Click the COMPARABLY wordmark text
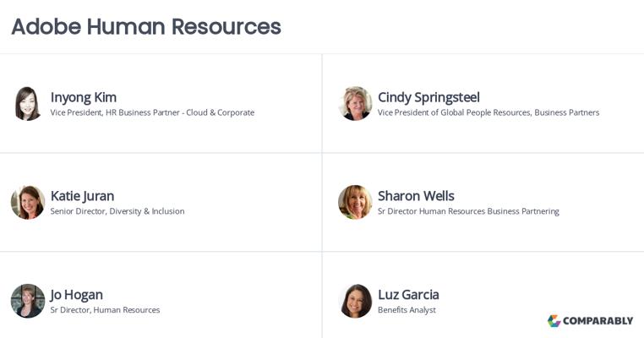This screenshot has width=644, height=338. [598, 321]
